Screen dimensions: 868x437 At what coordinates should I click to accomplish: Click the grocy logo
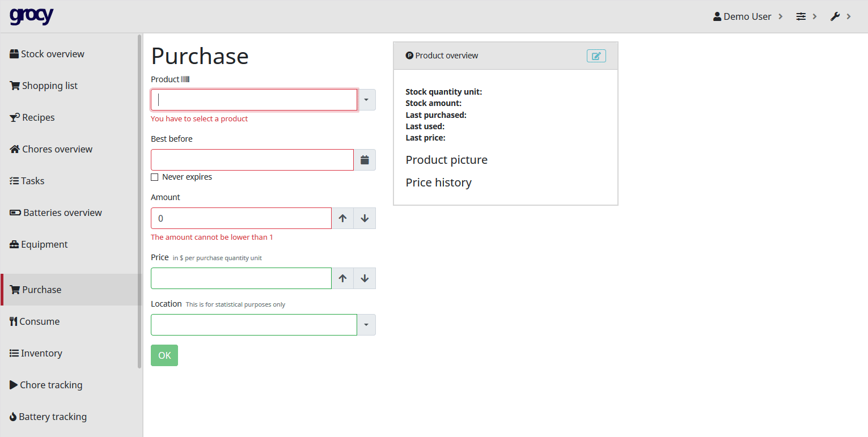pyautogui.click(x=31, y=16)
